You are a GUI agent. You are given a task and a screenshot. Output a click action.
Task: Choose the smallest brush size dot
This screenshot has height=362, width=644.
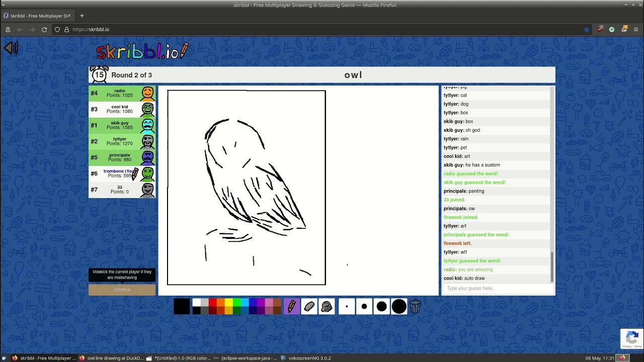click(x=347, y=306)
